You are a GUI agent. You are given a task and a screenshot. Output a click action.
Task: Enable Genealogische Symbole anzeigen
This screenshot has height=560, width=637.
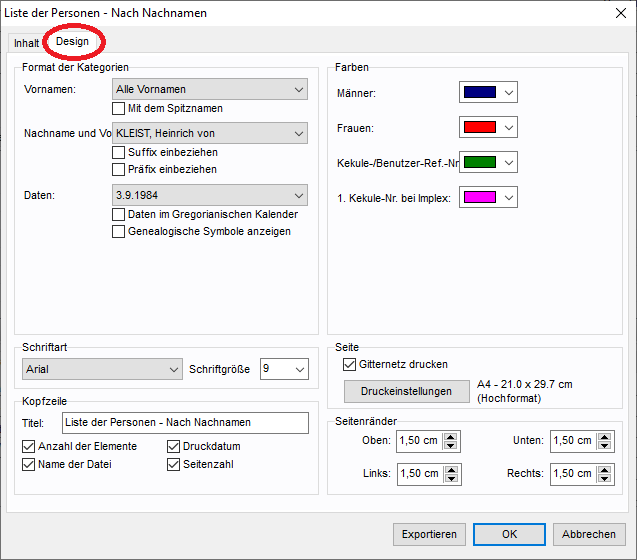point(119,231)
